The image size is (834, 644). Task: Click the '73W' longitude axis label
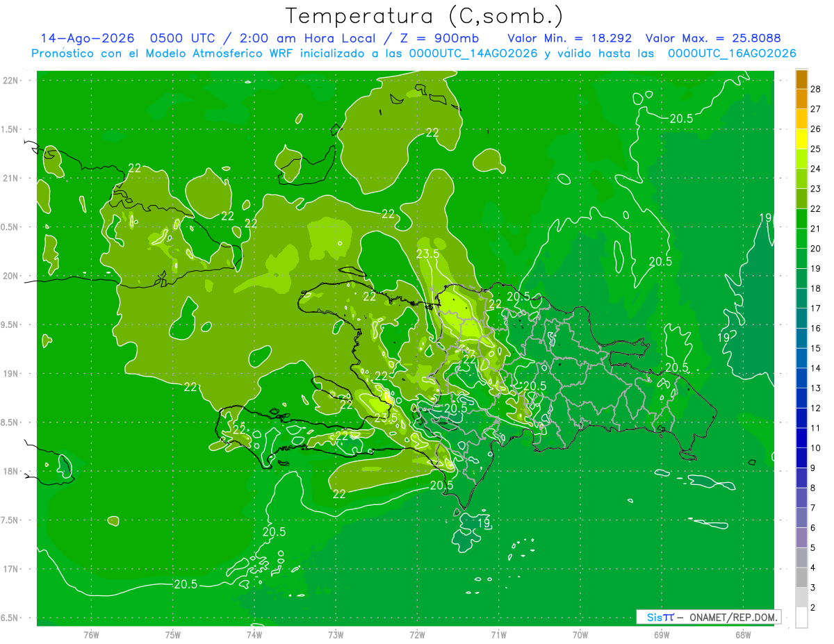[336, 634]
